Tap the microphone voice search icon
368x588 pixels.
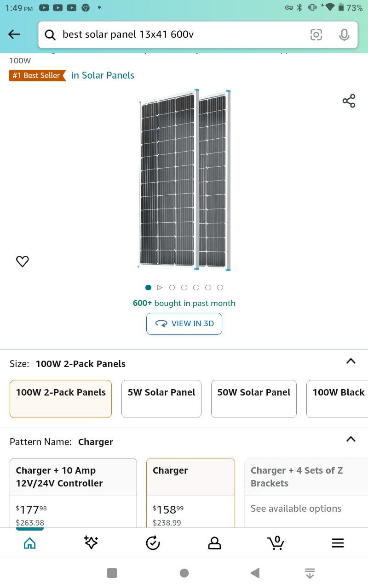[x=344, y=34]
